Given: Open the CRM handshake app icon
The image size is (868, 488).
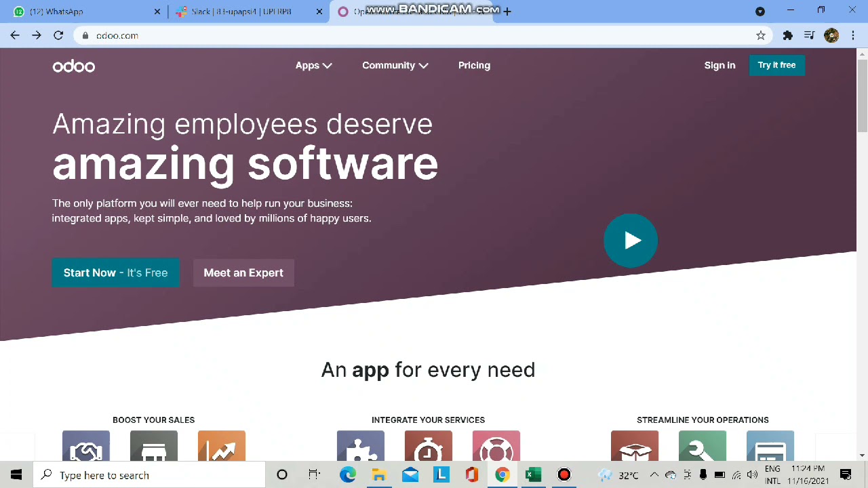Looking at the screenshot, I should pyautogui.click(x=86, y=446).
